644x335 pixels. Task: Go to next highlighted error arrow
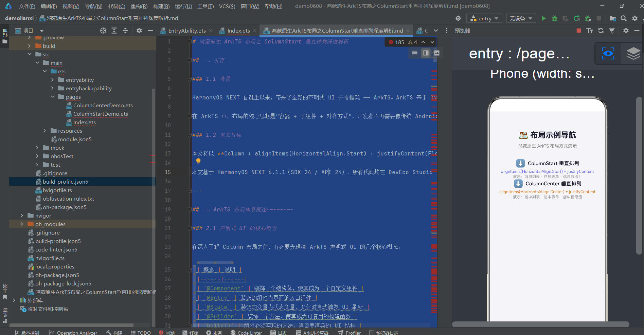coord(432,42)
